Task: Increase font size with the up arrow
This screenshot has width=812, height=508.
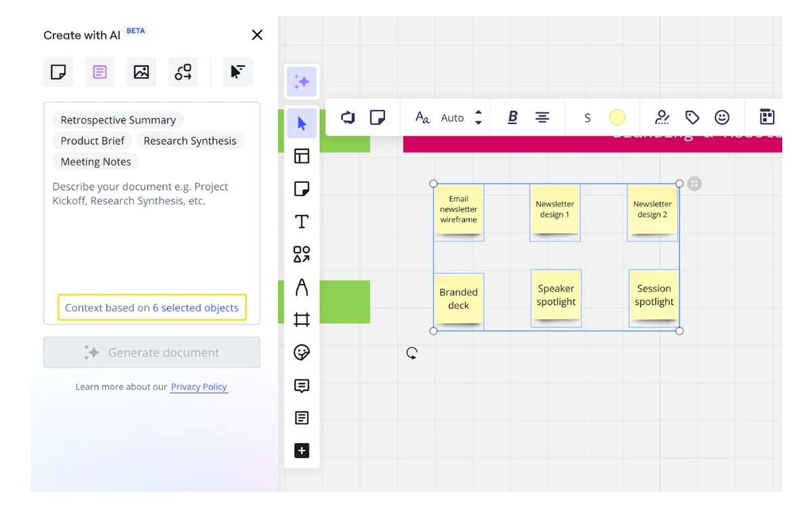Action: pos(478,112)
